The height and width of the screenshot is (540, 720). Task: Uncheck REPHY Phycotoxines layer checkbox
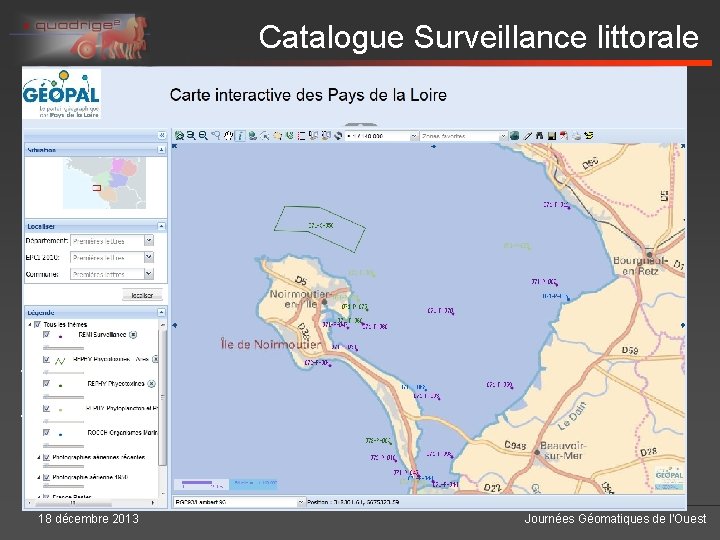click(x=46, y=383)
